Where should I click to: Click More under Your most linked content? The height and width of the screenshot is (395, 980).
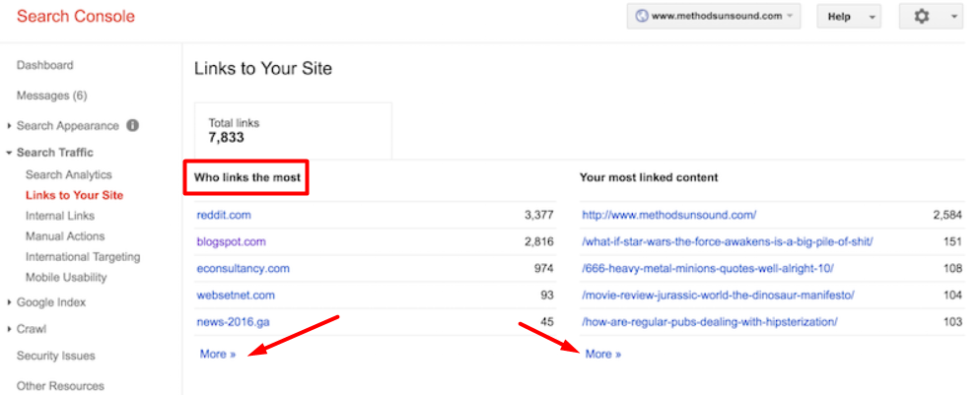pyautogui.click(x=603, y=354)
